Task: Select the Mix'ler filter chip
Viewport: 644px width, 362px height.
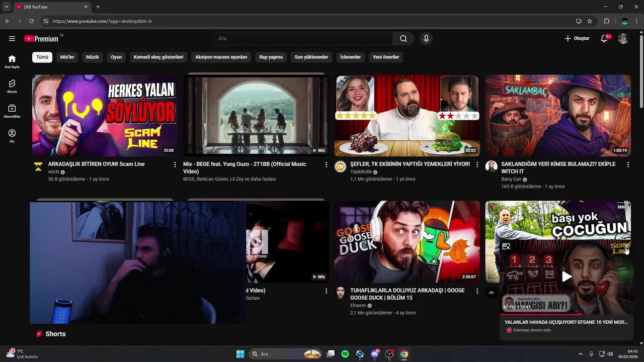Action: 67,57
